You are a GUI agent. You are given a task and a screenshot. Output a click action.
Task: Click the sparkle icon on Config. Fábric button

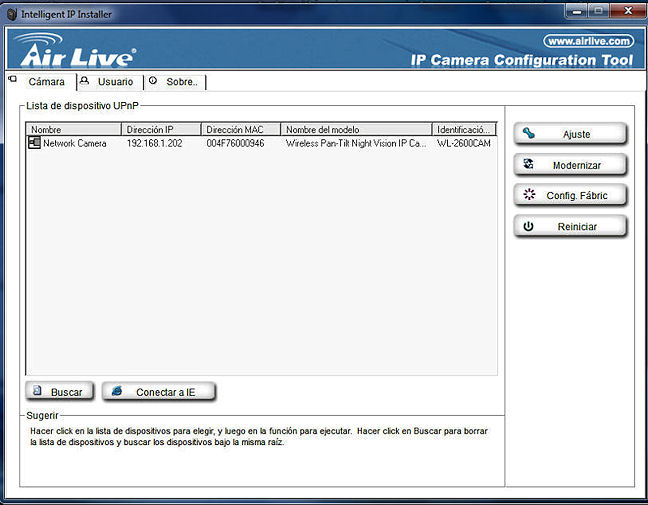click(x=529, y=194)
